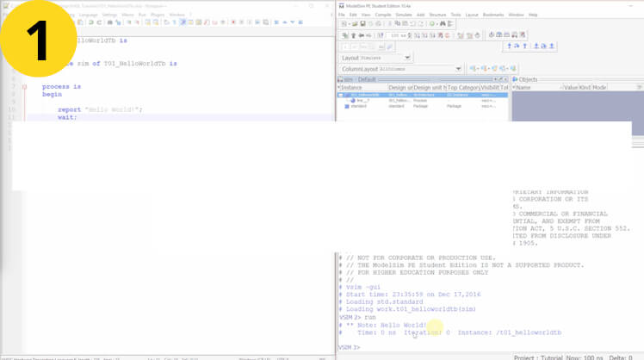Open the Simulate menu in ModelSim
Viewport: 644px width, 360px height.
pos(403,15)
